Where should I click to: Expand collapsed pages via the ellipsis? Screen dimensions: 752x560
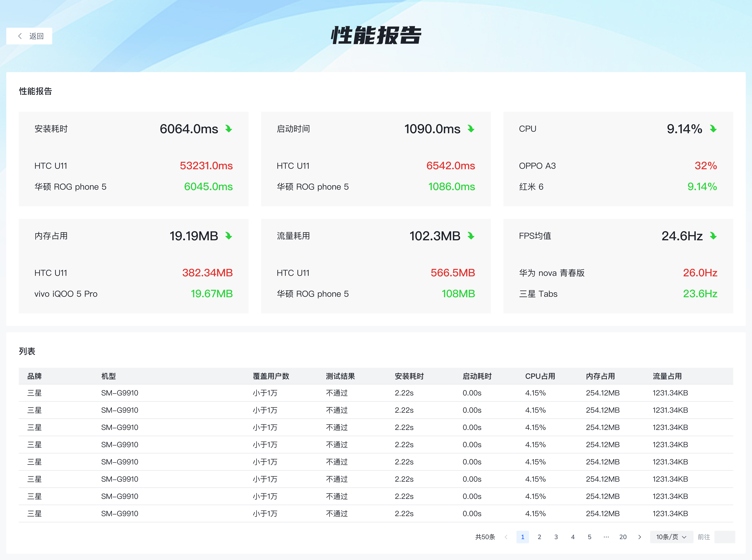(606, 537)
